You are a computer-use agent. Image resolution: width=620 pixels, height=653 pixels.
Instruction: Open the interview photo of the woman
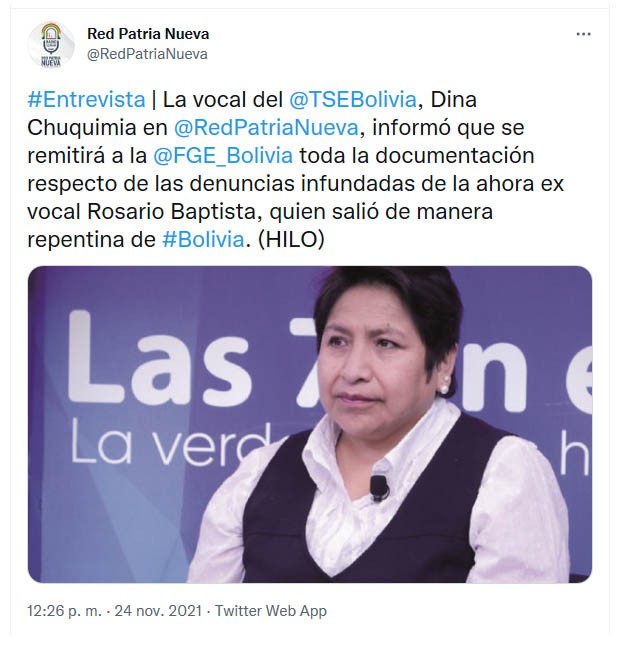(x=310, y=424)
